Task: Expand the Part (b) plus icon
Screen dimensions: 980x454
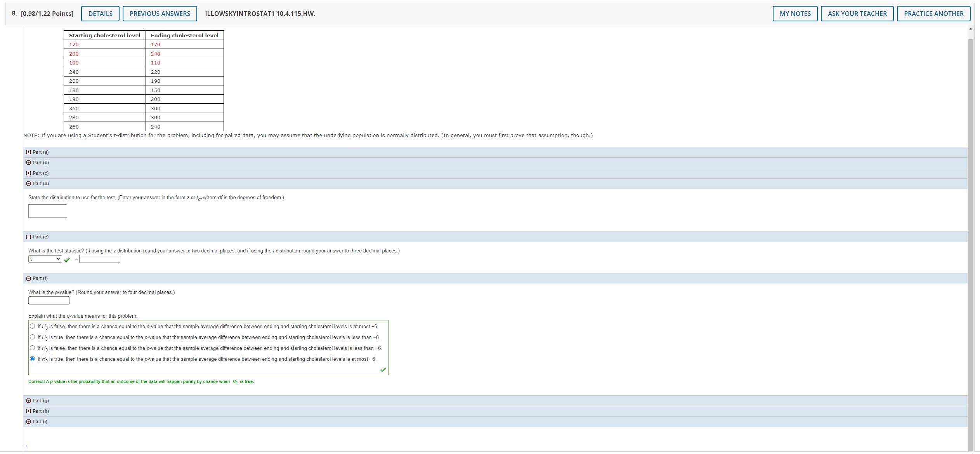Action: pos(29,163)
